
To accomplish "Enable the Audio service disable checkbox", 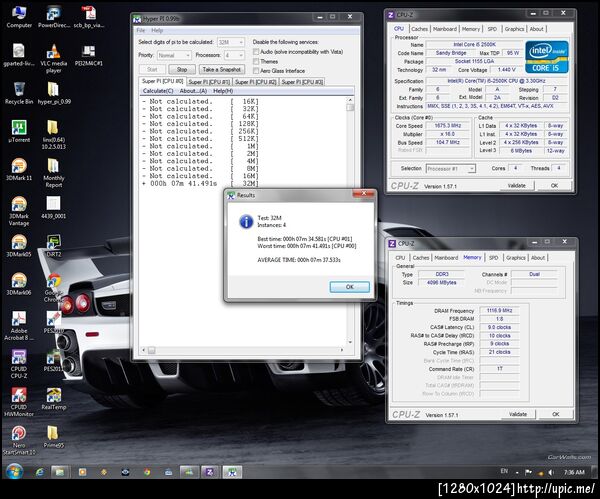I will [255, 50].
